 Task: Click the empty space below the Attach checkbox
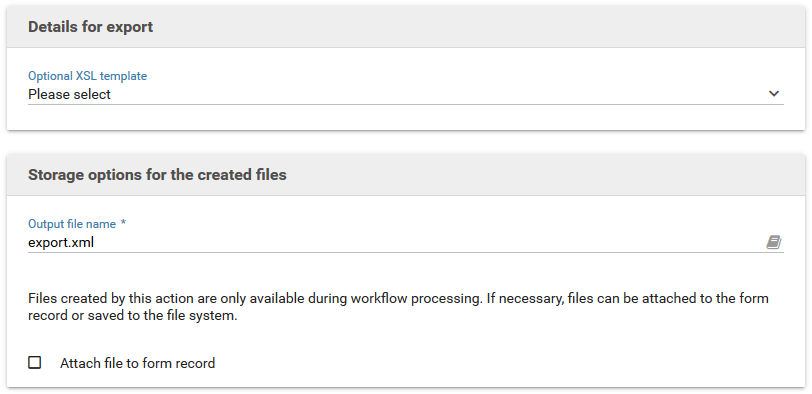405,379
